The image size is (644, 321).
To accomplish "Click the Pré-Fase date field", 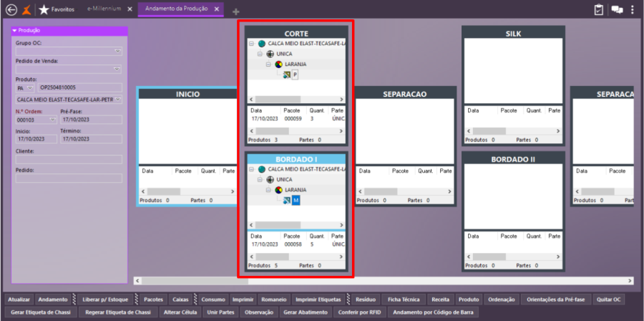I will coord(91,120).
